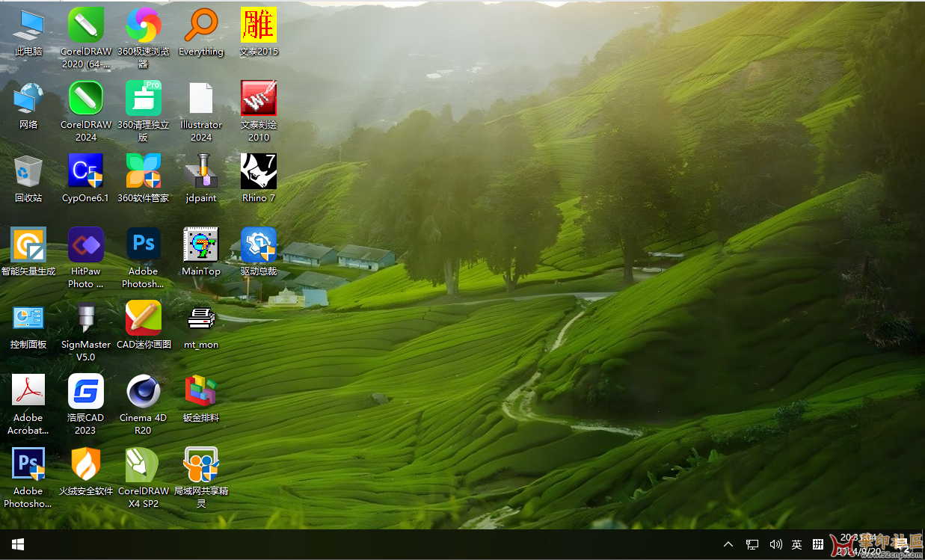The width and height of the screenshot is (925, 560).
Task: Open the Windows Start menu
Action: pyautogui.click(x=18, y=544)
